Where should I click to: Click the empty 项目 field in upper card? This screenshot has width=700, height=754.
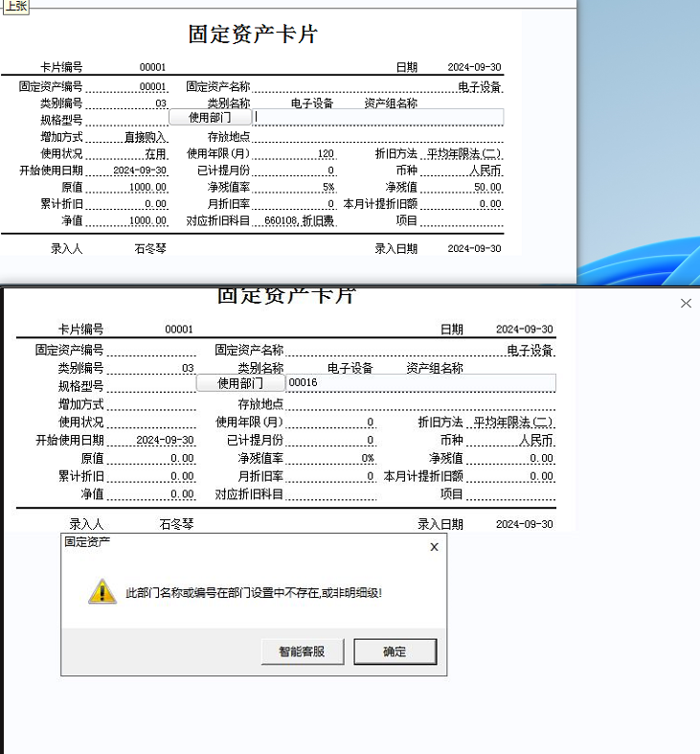click(462, 220)
